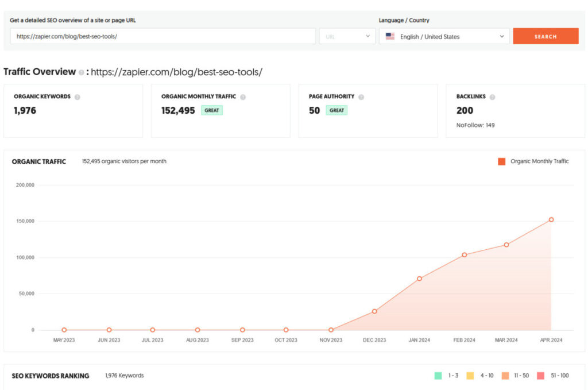Click the info icon beside Organic Monthly Traffic
The image size is (588, 390).
pos(243,97)
